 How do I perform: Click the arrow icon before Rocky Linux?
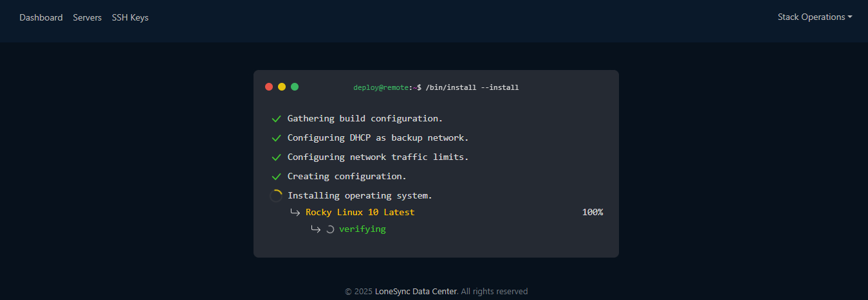coord(295,213)
